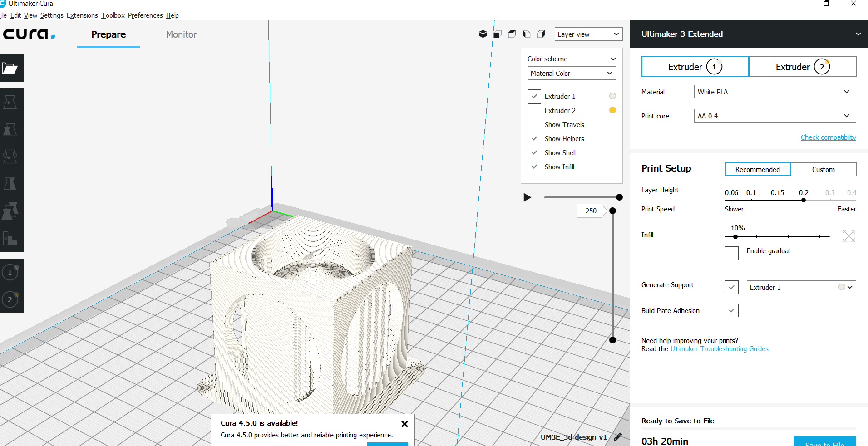This screenshot has width=868, height=446.
Task: Open the Toolbox menu
Action: (113, 15)
